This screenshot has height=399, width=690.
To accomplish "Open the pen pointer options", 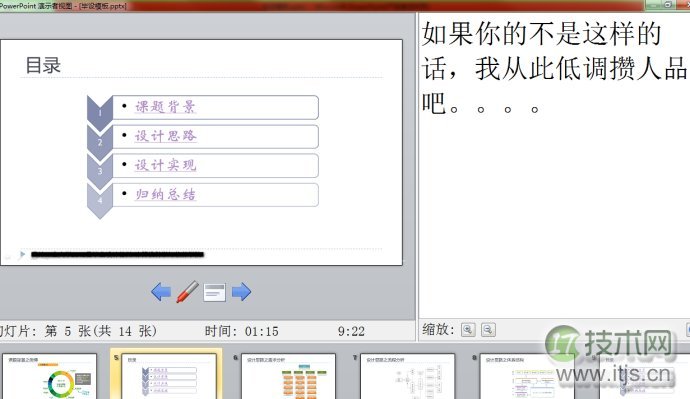I will pyautogui.click(x=187, y=292).
